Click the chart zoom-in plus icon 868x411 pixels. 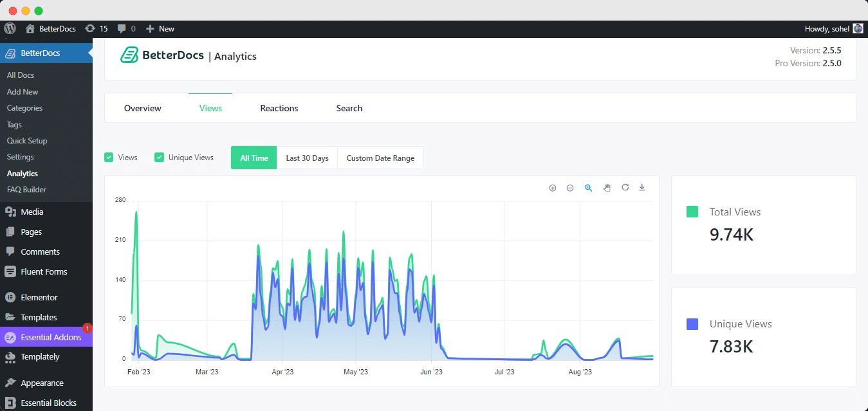(x=552, y=188)
